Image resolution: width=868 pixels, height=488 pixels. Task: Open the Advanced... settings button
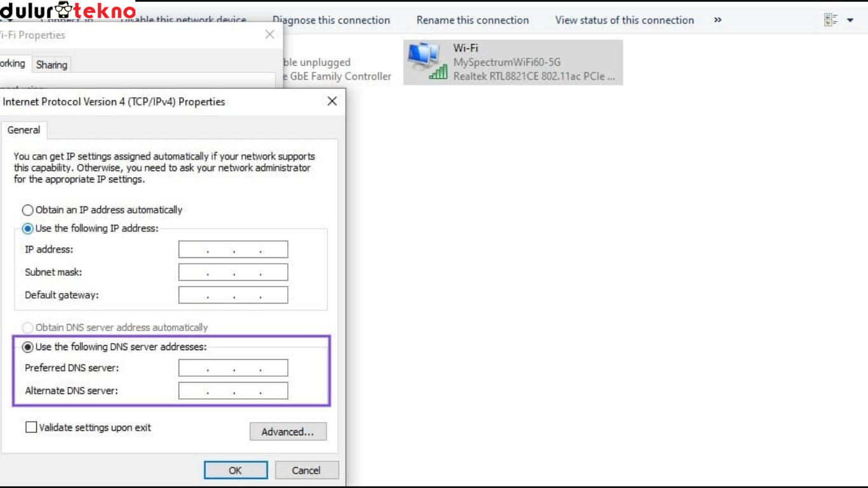click(288, 431)
